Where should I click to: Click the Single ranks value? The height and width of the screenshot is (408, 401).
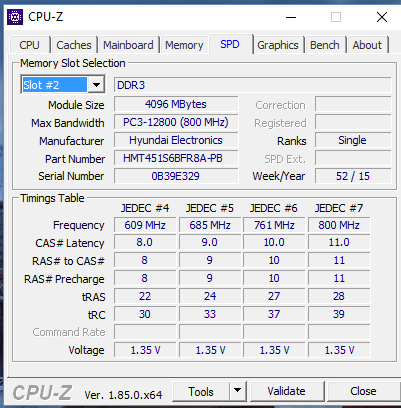coord(353,140)
